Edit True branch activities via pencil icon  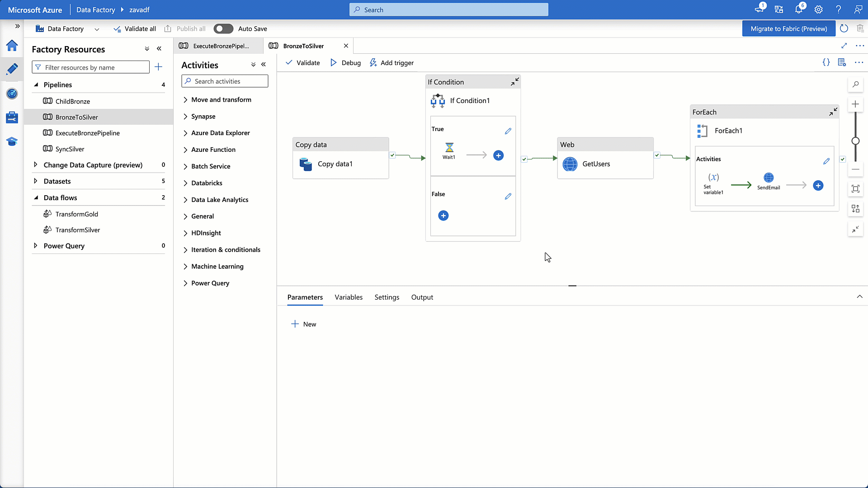(x=508, y=131)
